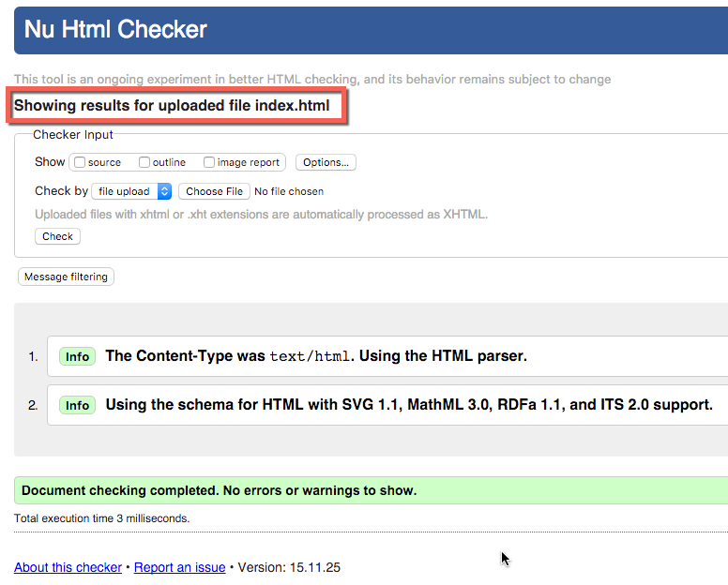Click the Document checking completed banner

(x=371, y=490)
